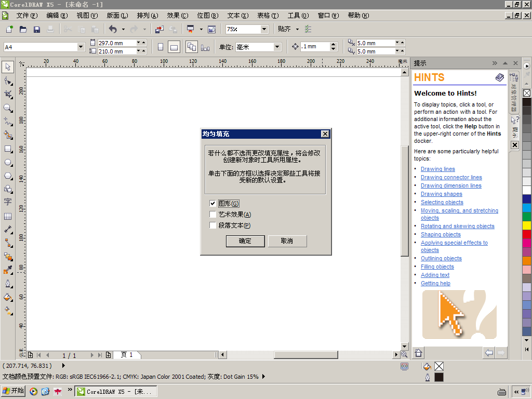Click the Save icon in the toolbar
The height and width of the screenshot is (399, 532).
(37, 30)
